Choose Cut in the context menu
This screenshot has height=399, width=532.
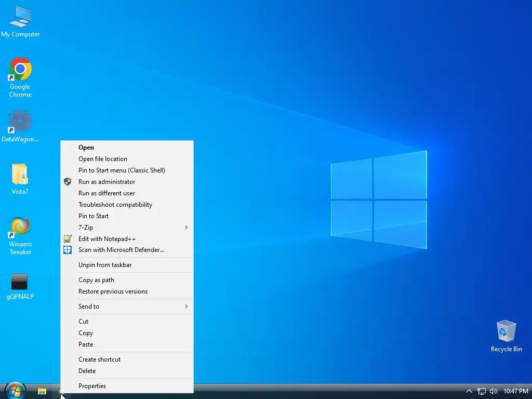point(127,321)
